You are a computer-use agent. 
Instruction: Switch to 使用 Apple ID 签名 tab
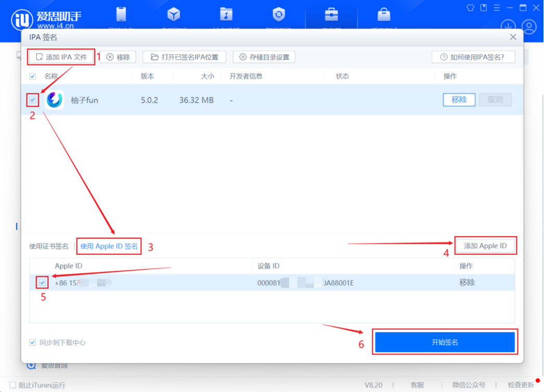coord(109,246)
